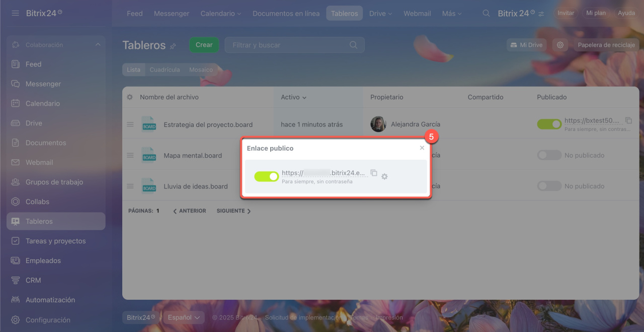Close the Enlace publico popup
The height and width of the screenshot is (332, 644).
click(422, 148)
